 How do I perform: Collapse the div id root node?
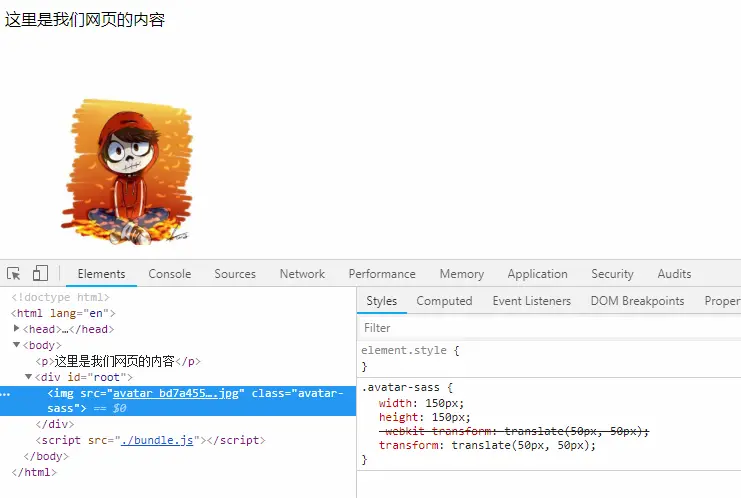click(28, 377)
